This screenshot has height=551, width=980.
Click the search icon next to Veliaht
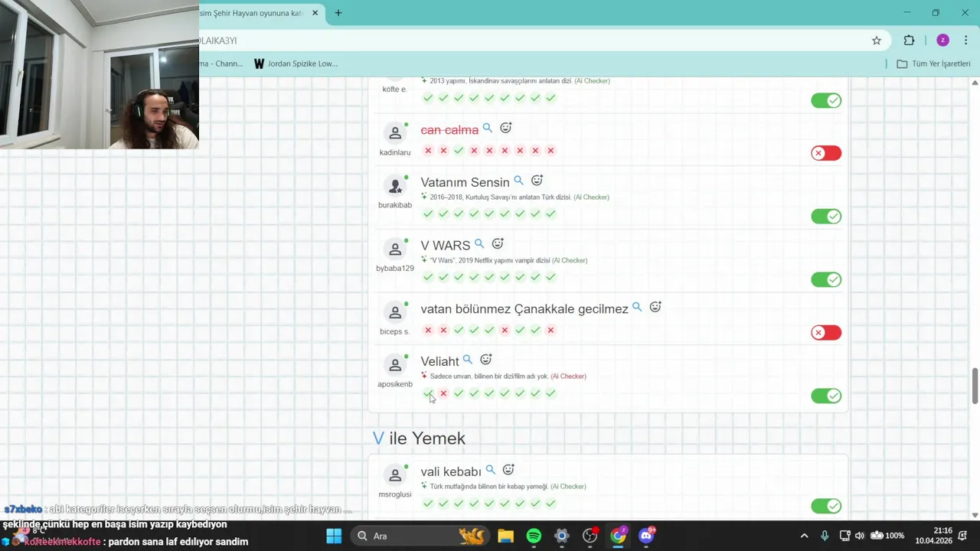click(468, 360)
